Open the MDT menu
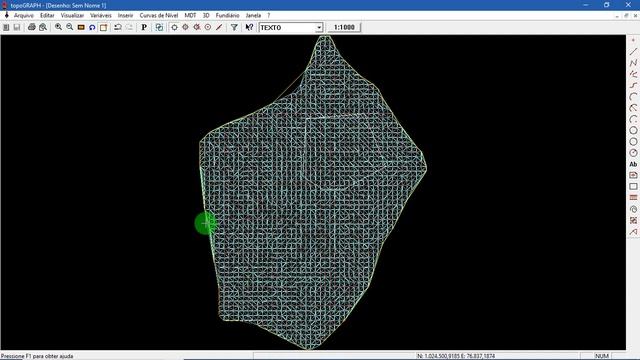This screenshot has height=360, width=640. [x=190, y=16]
